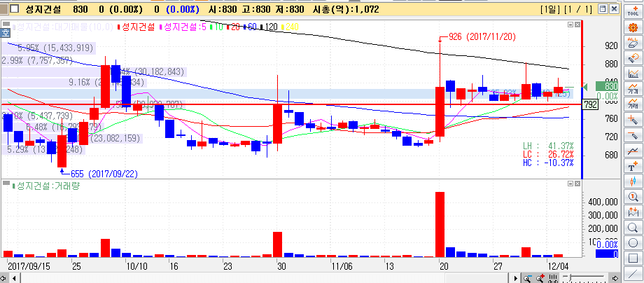
Task: Click the magenta 성지건설:5 moving average legend
Action: coord(183,27)
